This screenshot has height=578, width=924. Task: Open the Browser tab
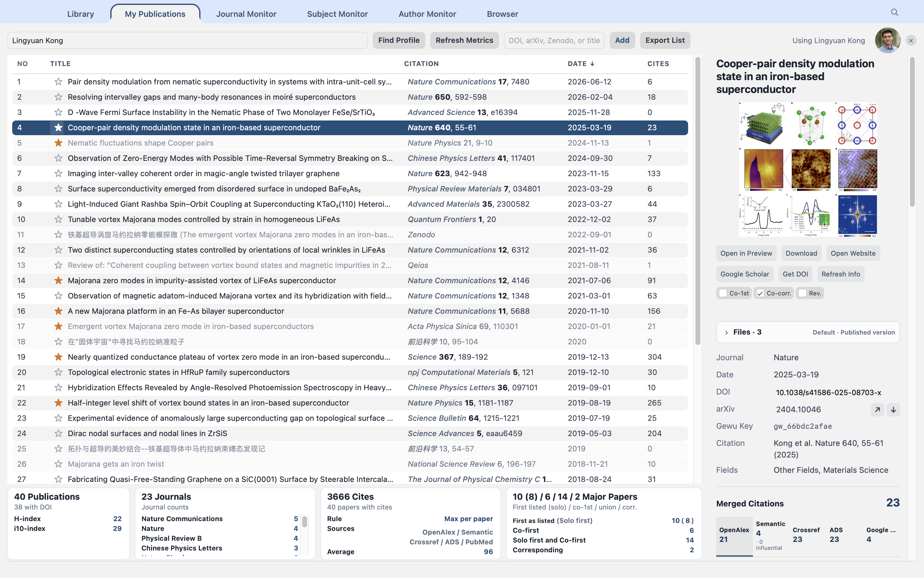point(502,14)
